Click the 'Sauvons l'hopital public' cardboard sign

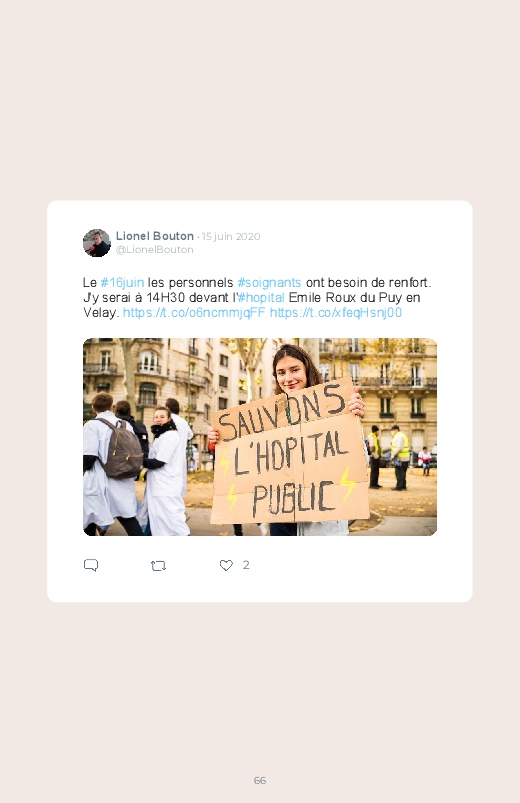[289, 452]
